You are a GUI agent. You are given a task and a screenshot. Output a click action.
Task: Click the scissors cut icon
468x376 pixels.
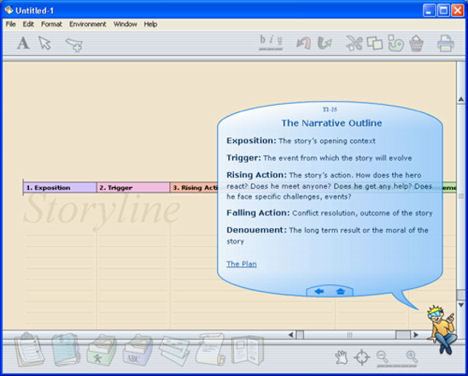pos(354,43)
